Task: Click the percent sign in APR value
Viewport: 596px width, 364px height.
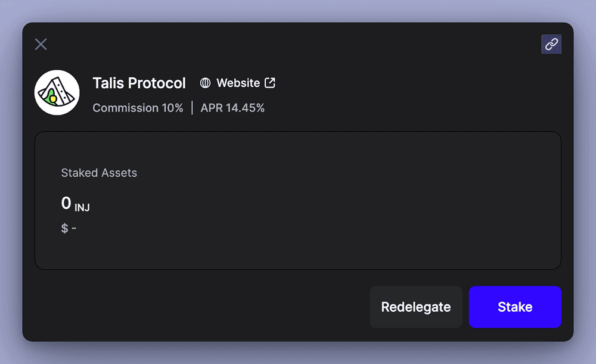Action: click(260, 108)
